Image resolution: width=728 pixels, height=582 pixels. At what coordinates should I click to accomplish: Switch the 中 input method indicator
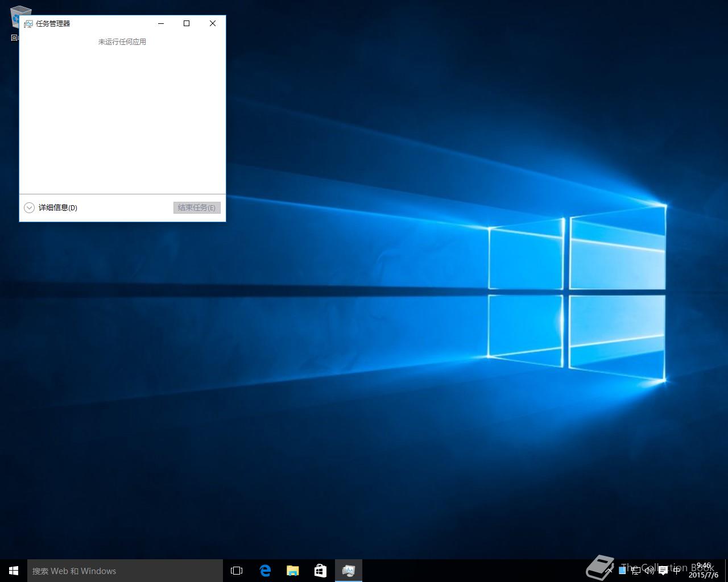(x=677, y=571)
